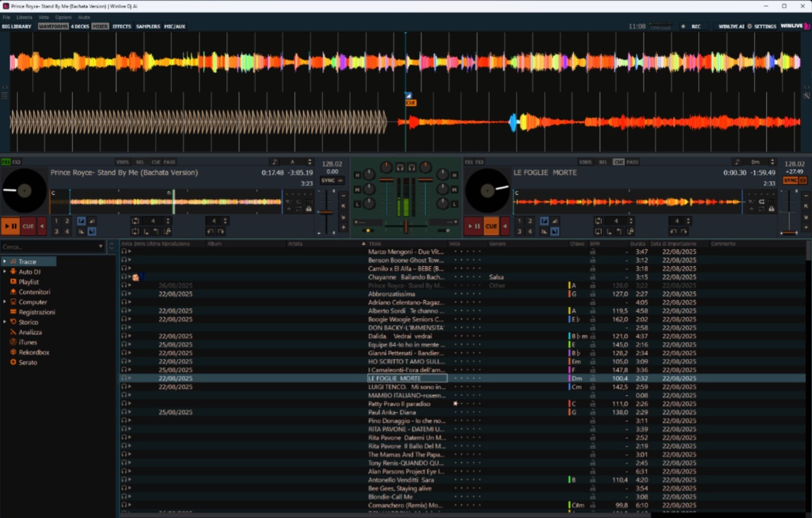Show the SAMPLERS panel

pos(148,26)
